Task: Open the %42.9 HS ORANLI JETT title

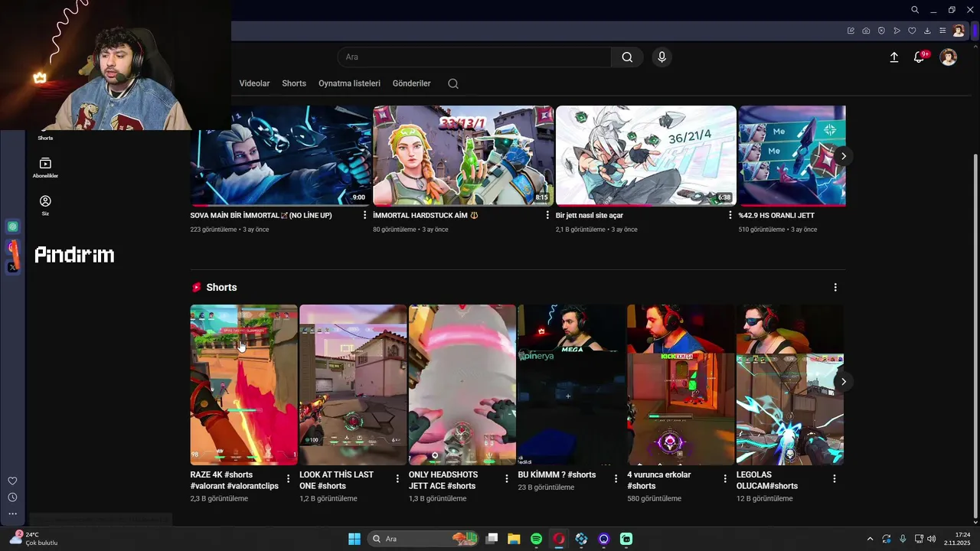Action: (x=776, y=216)
